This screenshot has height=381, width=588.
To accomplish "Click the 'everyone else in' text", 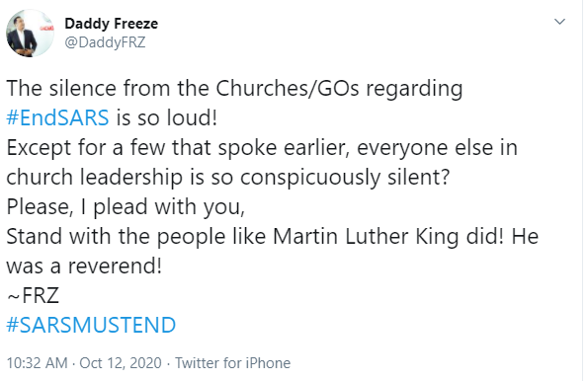I will pyautogui.click(x=437, y=148).
